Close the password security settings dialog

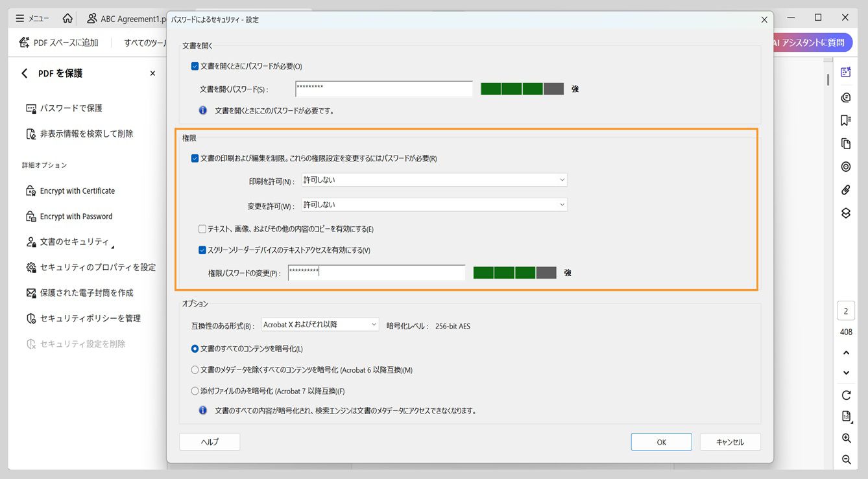coord(764,20)
